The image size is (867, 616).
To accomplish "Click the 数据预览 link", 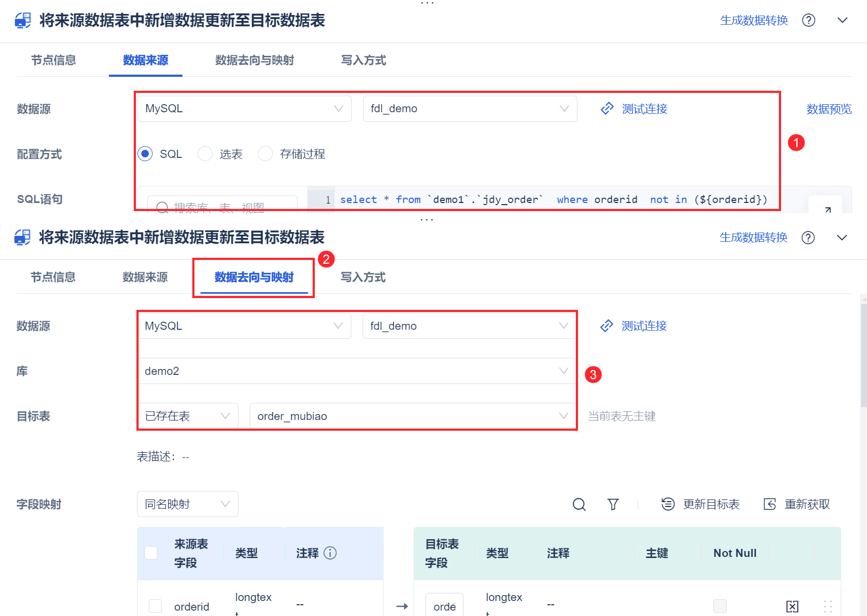I will point(829,108).
